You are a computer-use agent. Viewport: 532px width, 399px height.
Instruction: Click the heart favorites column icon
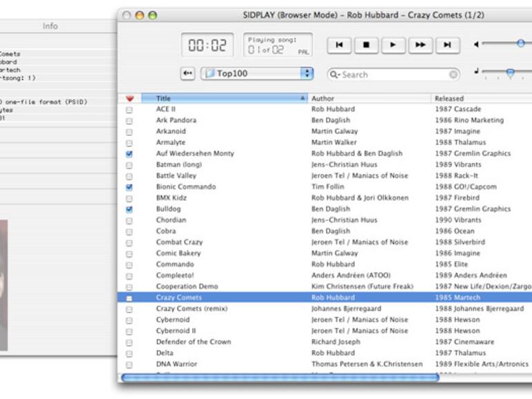pos(129,99)
